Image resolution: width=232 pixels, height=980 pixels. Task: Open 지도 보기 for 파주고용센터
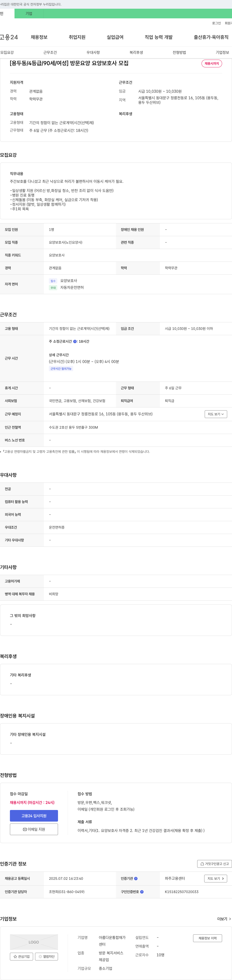click(x=216, y=878)
